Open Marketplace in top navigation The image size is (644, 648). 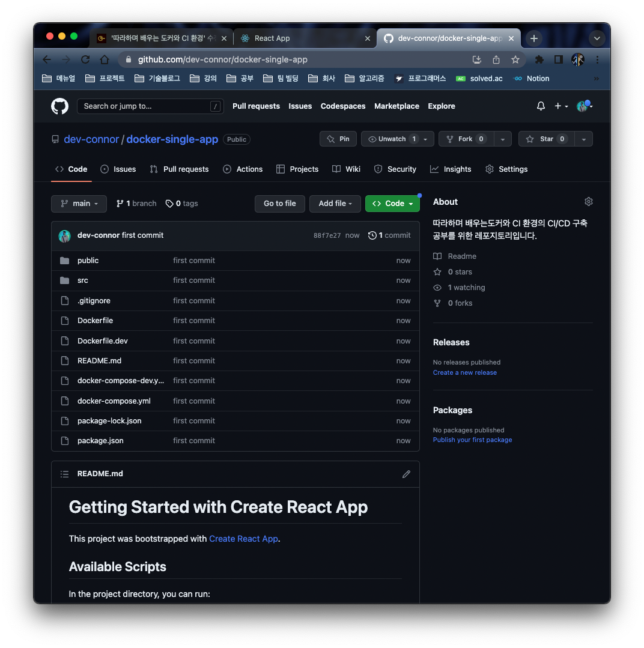pos(397,106)
